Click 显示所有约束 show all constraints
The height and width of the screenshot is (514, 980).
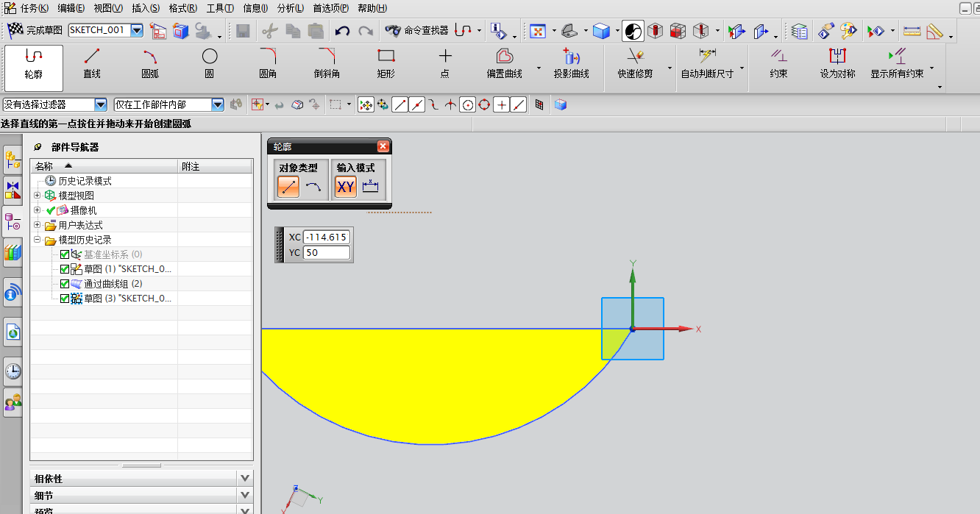pyautogui.click(x=897, y=64)
